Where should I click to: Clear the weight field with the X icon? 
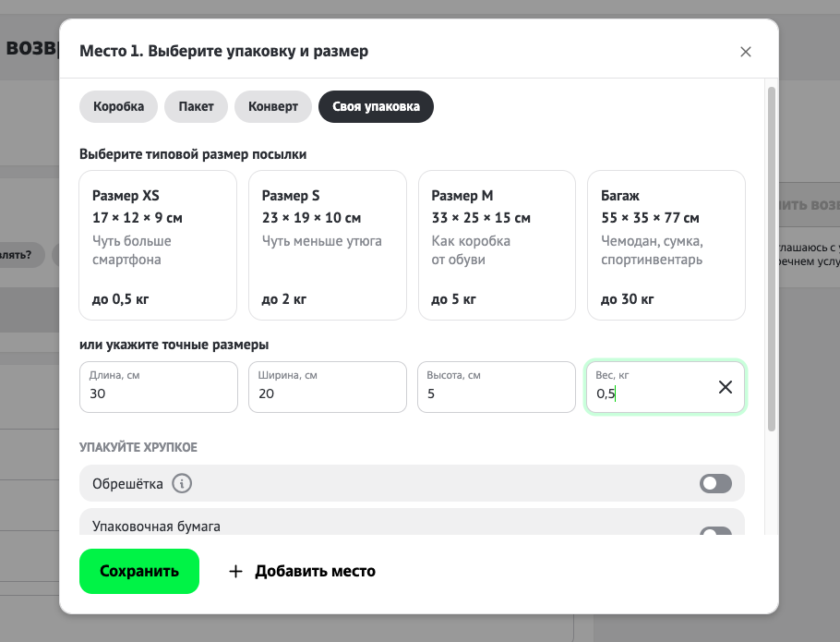click(725, 387)
